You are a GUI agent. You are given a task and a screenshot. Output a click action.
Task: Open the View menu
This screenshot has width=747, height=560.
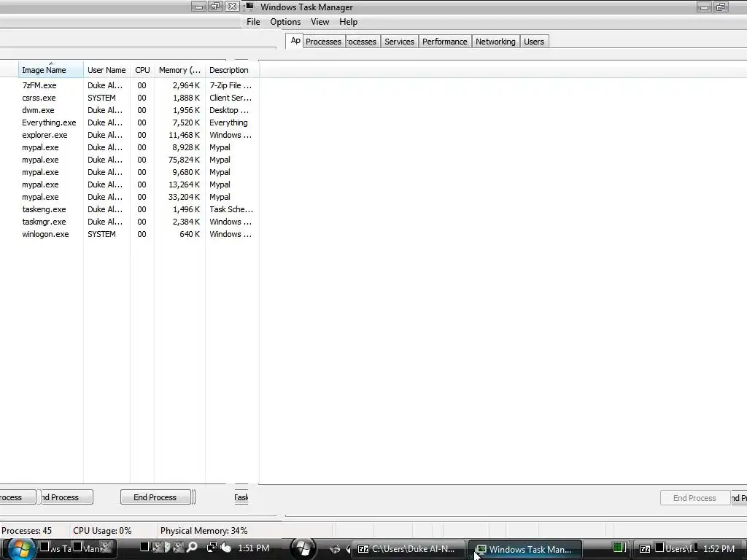(320, 22)
